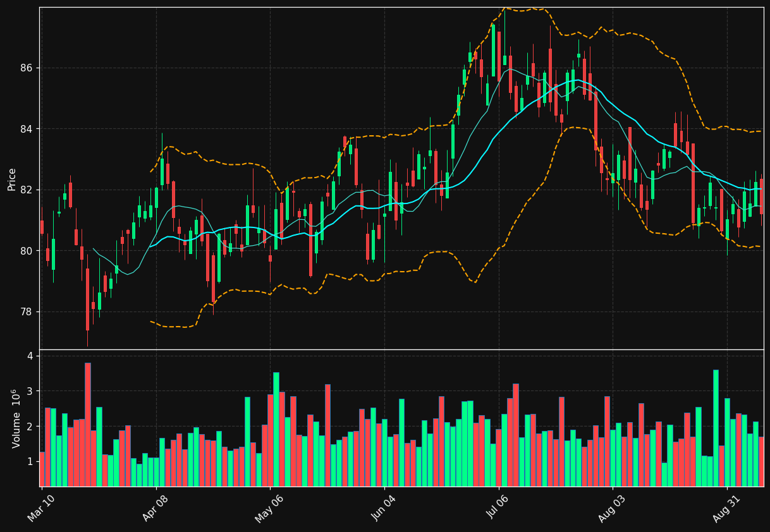Click the volume axis label 1
Image resolution: width=770 pixels, height=532 pixels.
pyautogui.click(x=30, y=462)
